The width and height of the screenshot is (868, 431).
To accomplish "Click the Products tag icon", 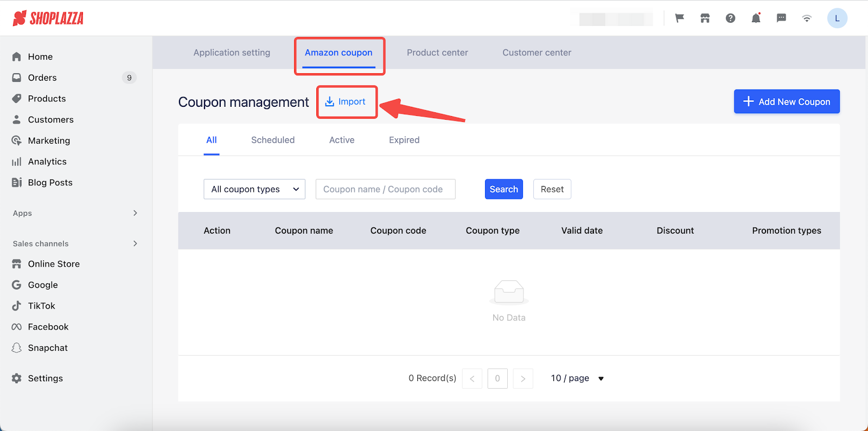I will click(17, 99).
